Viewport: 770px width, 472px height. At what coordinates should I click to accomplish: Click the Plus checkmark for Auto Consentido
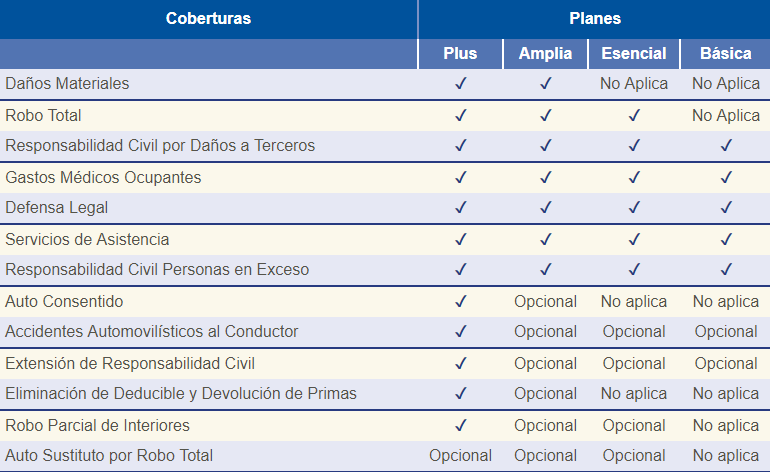tap(461, 301)
